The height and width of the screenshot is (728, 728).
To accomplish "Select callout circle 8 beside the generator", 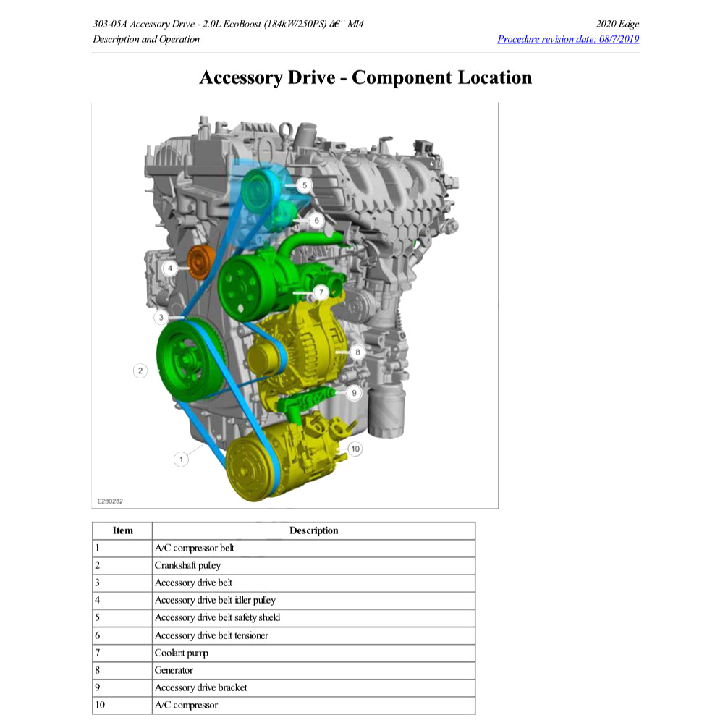I will click(x=357, y=352).
